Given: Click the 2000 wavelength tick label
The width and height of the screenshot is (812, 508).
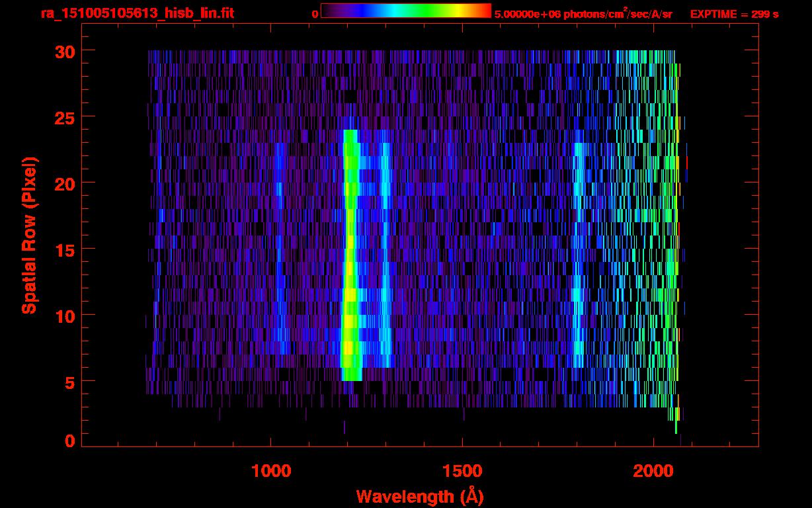Looking at the screenshot, I should pyautogui.click(x=653, y=471).
